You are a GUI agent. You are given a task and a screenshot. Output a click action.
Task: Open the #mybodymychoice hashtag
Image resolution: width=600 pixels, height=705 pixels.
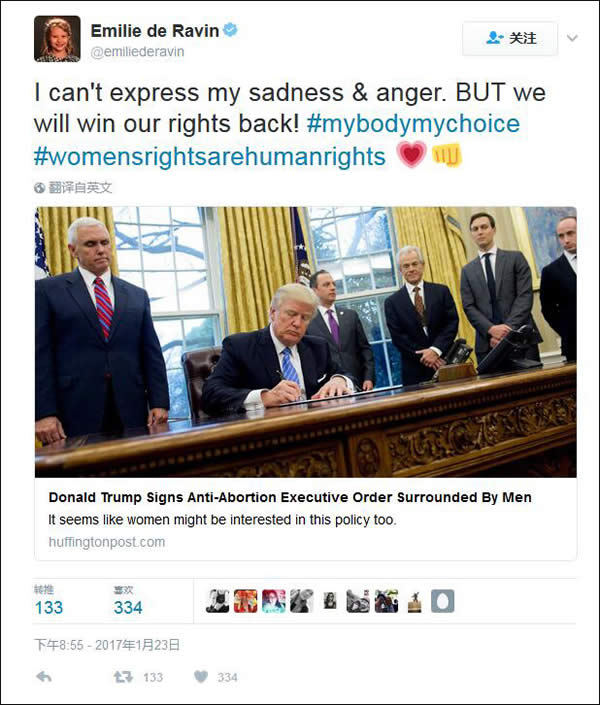[413, 124]
